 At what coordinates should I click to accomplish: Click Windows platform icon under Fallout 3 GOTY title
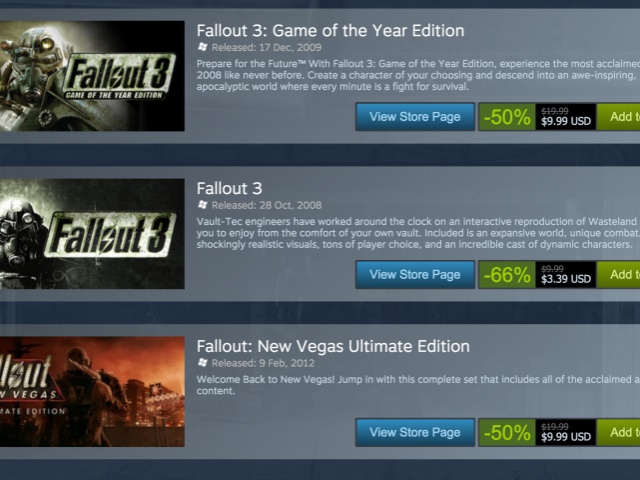(x=203, y=48)
